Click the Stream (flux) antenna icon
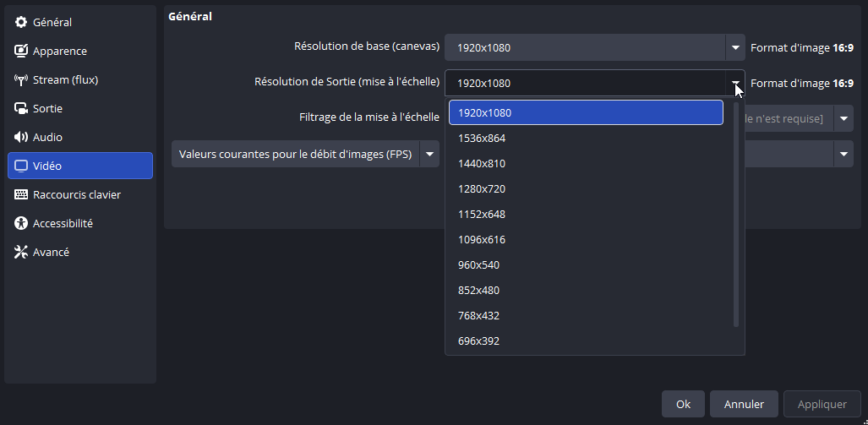Viewport: 868px width, 425px height. (21, 80)
